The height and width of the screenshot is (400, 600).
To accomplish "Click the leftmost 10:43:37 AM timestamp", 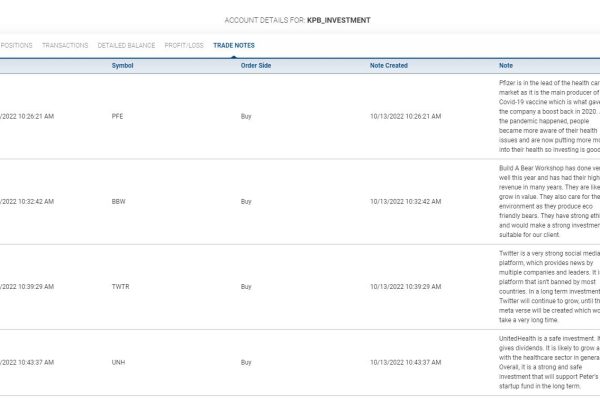I will 27,362.
